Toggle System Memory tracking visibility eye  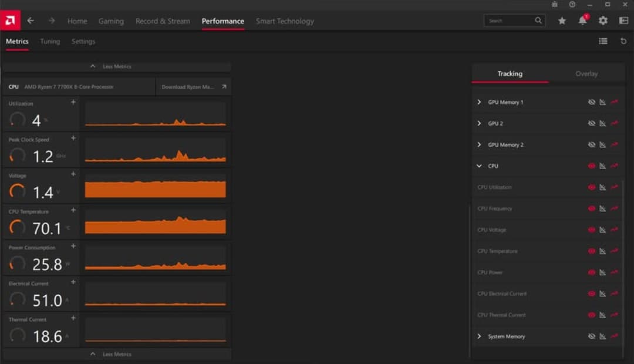[592, 336]
